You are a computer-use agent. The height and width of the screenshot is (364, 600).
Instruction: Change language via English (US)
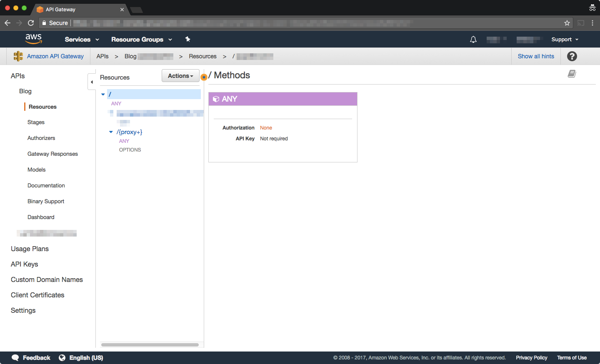86,358
